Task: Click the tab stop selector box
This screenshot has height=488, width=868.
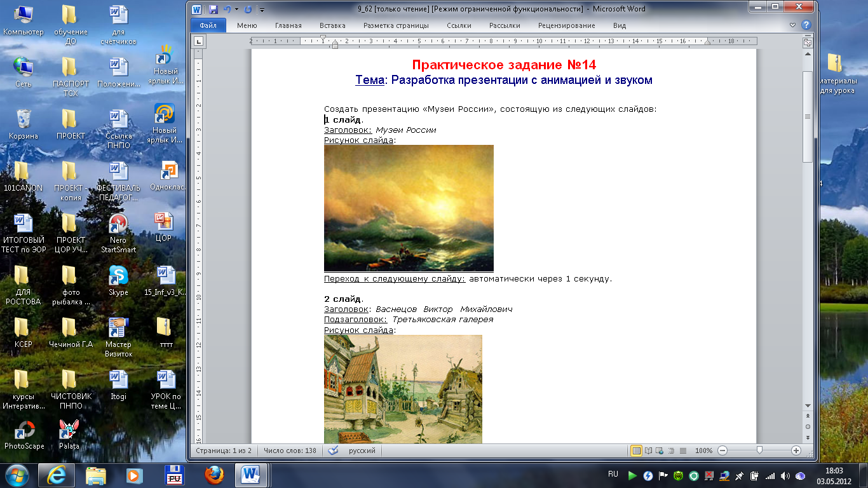Action: (198, 41)
